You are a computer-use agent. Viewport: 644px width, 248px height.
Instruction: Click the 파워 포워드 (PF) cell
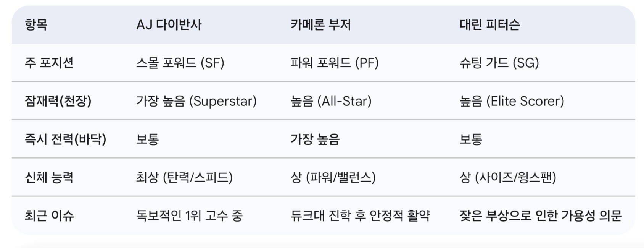coord(335,63)
